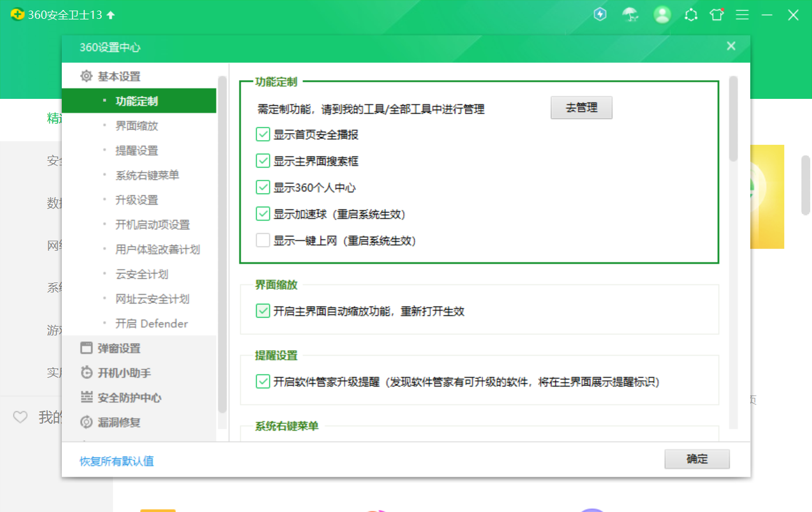Click the heart icon in main window
The width and height of the screenshot is (812, 512).
click(x=20, y=417)
